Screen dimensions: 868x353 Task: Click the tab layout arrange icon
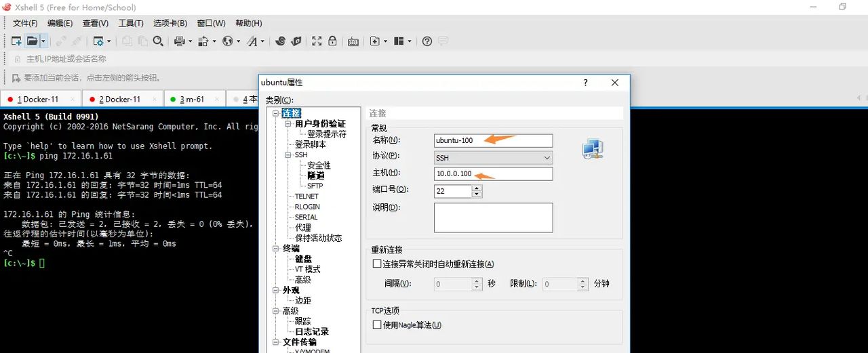(x=399, y=41)
